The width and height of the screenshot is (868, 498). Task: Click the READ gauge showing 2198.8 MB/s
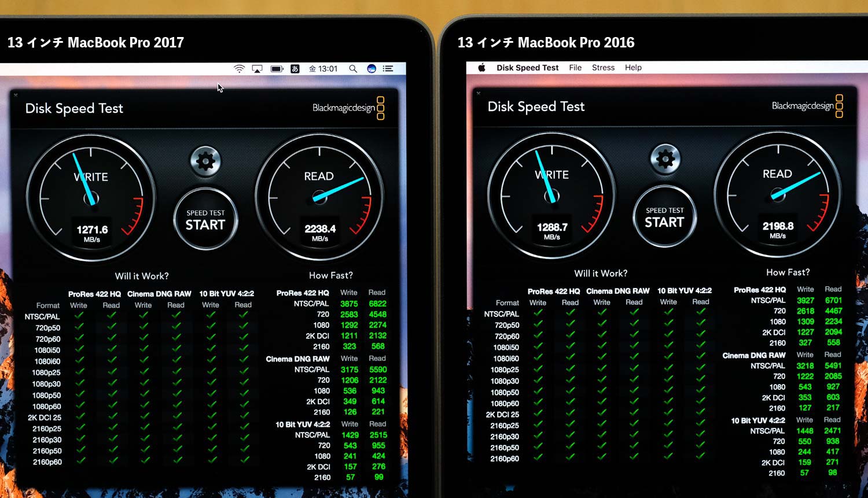tap(778, 194)
